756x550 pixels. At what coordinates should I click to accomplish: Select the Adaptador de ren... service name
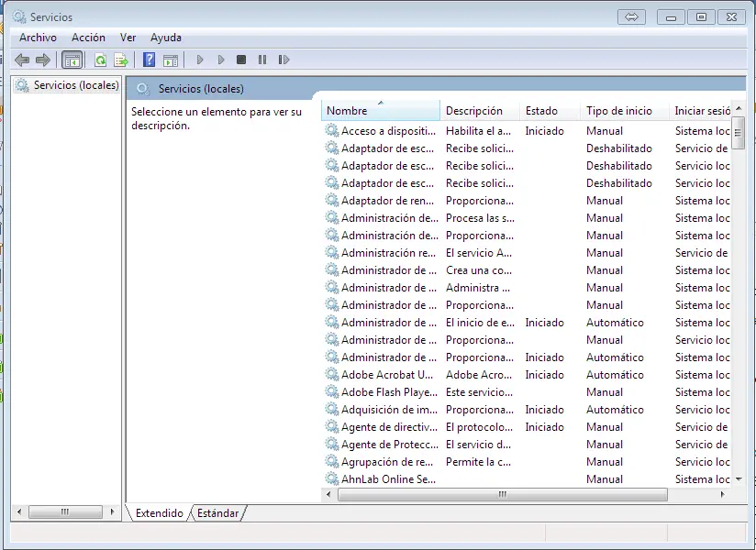tap(388, 201)
